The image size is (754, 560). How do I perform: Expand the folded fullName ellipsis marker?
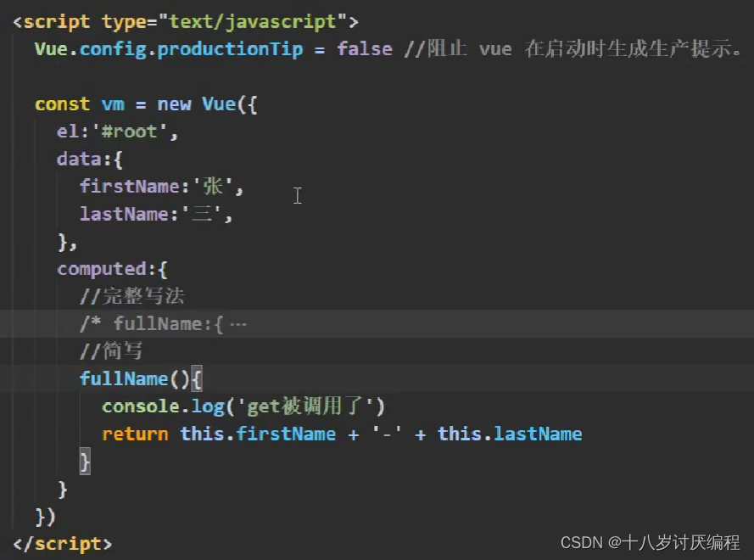[x=238, y=324]
